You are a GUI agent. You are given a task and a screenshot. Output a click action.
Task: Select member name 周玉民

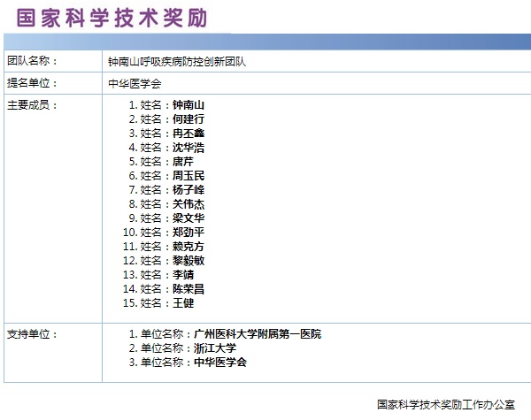tap(189, 176)
